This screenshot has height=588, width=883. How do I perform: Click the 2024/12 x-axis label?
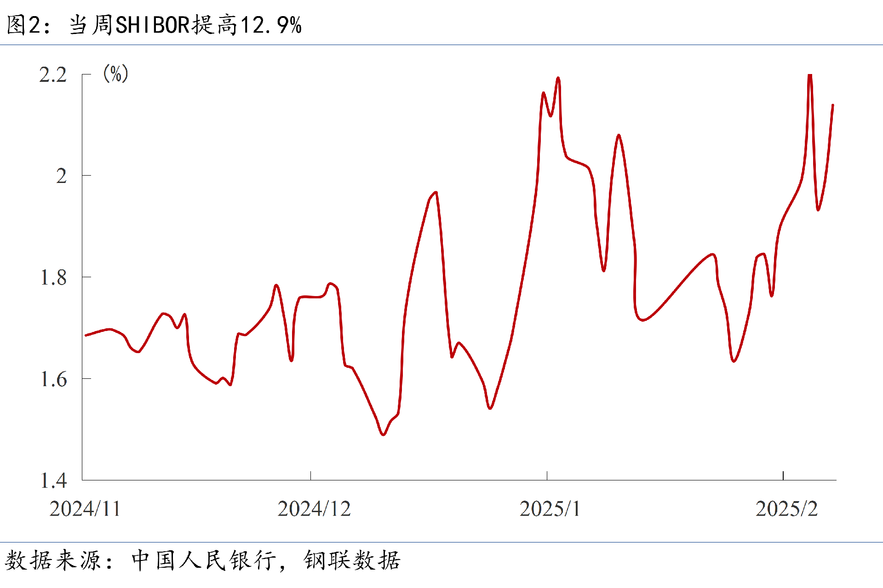[314, 509]
